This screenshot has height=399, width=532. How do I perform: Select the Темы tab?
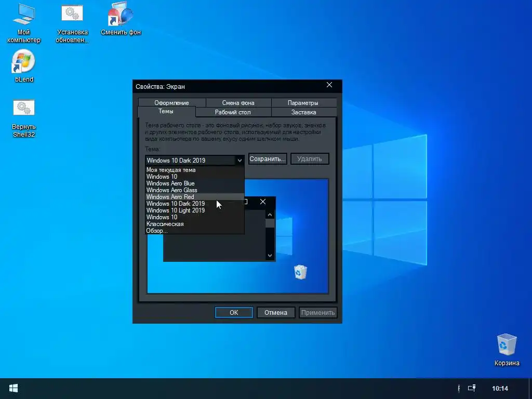(166, 111)
